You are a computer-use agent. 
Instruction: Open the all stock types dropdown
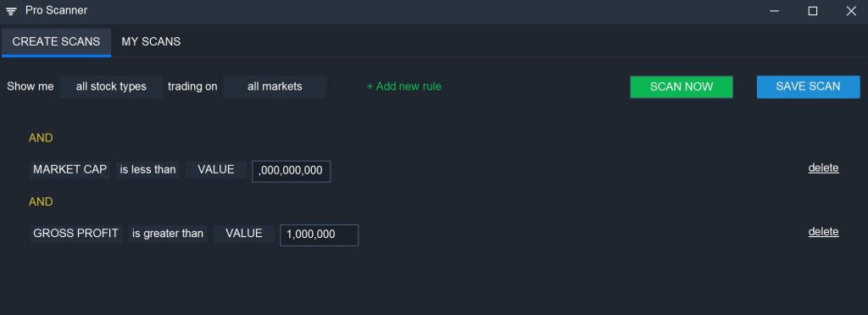[x=111, y=86]
